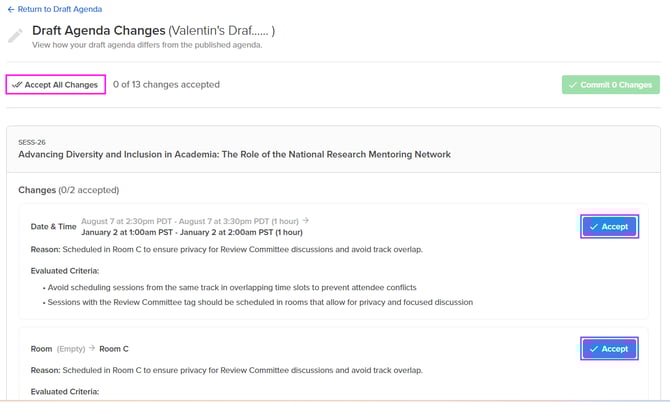Click the Evaluated Criteria heading in Date & Time
Image resolution: width=670 pixels, height=402 pixels.
[64, 270]
